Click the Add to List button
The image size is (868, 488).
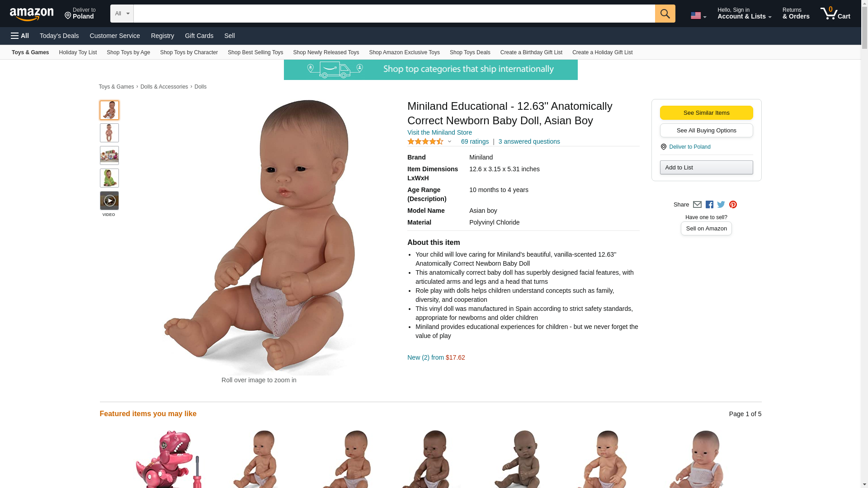[x=706, y=168]
